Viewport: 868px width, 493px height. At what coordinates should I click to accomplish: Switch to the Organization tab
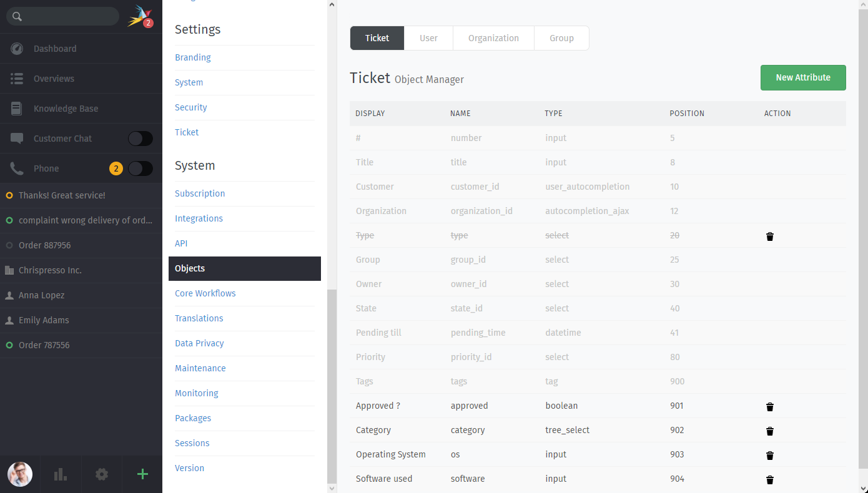[493, 38]
